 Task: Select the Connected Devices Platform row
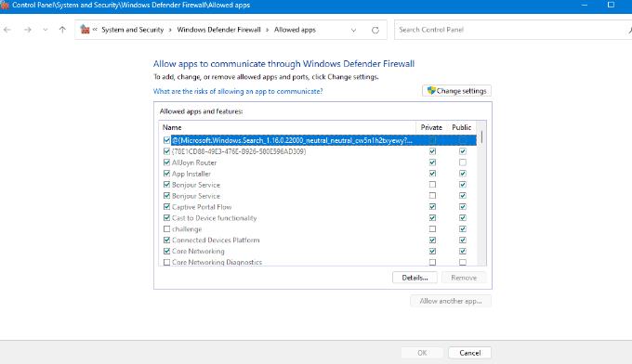[x=318, y=240]
